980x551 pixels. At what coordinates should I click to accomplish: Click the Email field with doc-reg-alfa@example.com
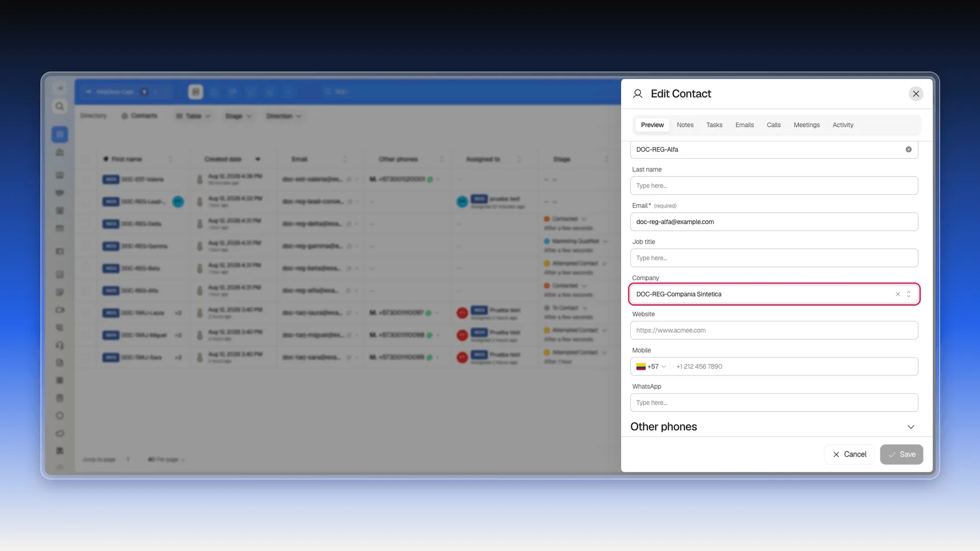tap(774, 222)
